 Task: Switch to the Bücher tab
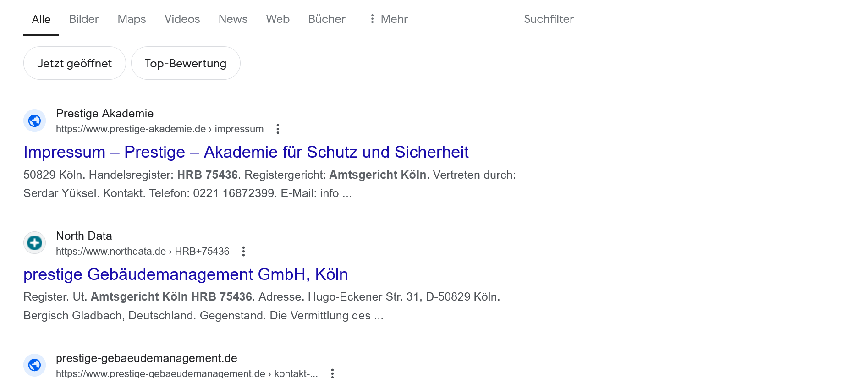click(327, 19)
